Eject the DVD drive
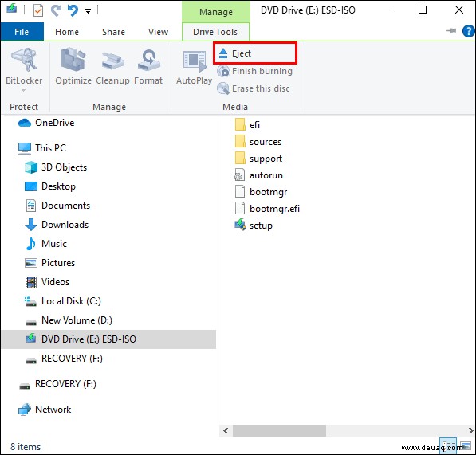476x455 pixels. coord(255,53)
